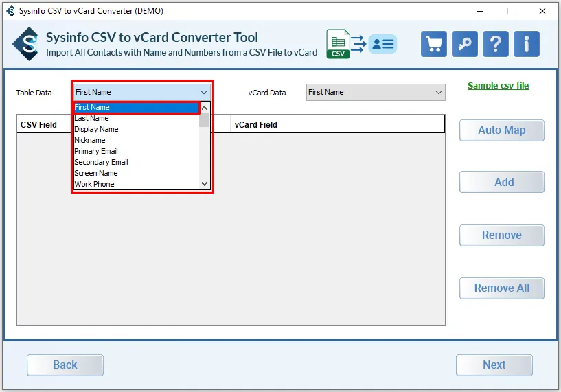Click the vCard Field column header

(x=338, y=124)
